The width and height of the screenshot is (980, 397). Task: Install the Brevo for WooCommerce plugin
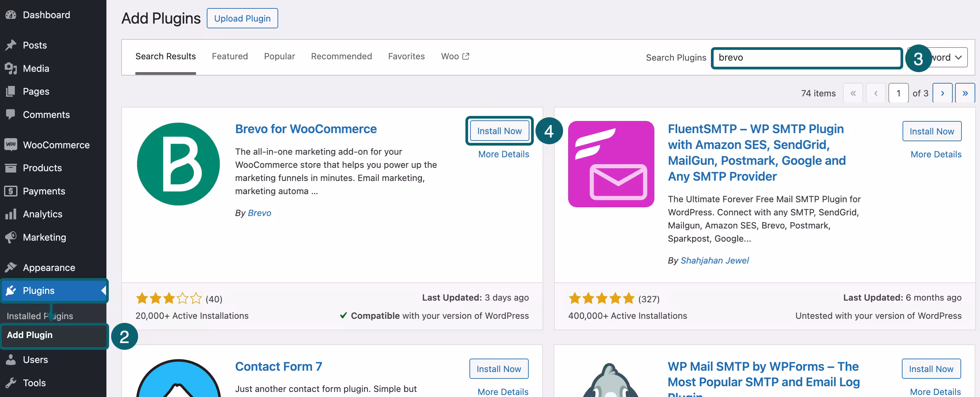tap(499, 131)
